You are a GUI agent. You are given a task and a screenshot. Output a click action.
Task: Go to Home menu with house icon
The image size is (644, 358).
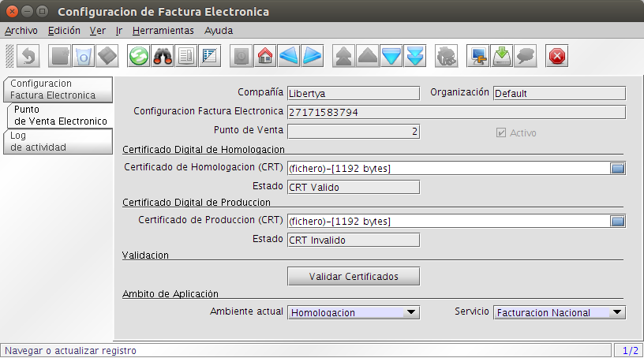tap(265, 56)
